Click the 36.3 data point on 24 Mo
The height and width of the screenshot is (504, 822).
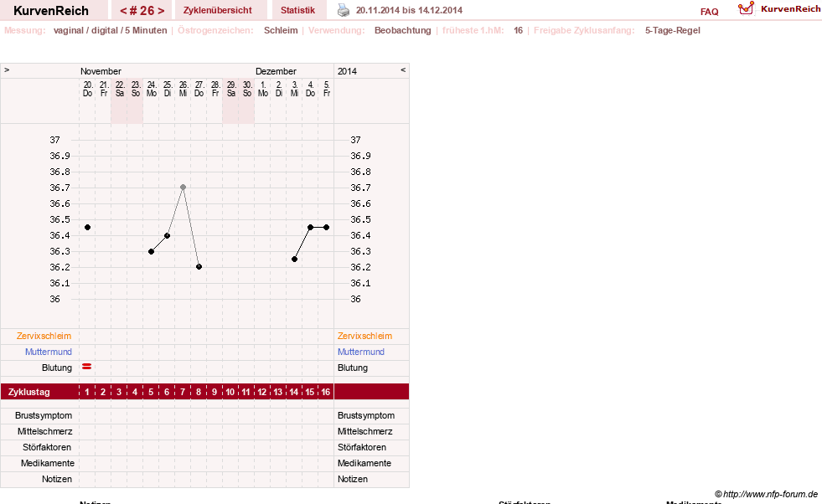pos(152,251)
